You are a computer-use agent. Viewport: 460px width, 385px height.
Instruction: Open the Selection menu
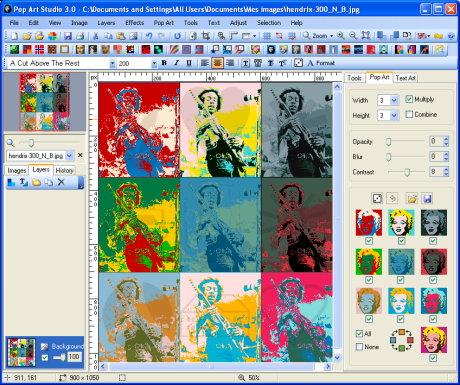tap(269, 23)
